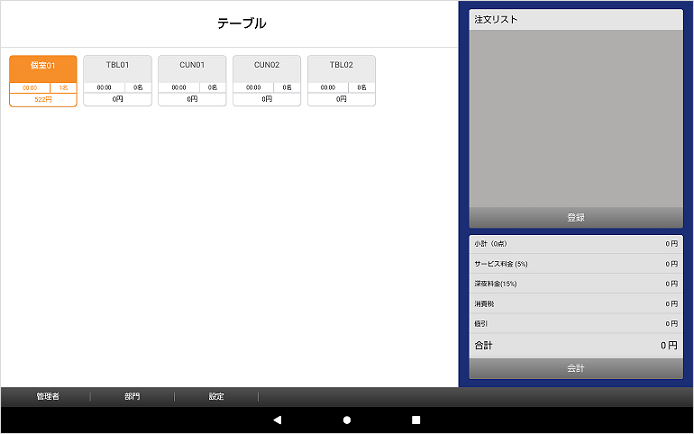Open the 設定 menu
694x434 pixels.
(x=216, y=397)
